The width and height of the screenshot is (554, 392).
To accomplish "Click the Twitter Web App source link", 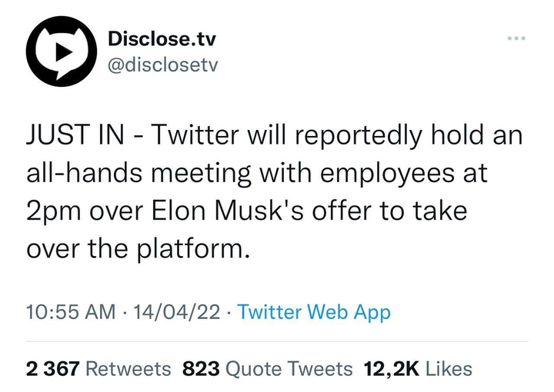I will coord(314,312).
